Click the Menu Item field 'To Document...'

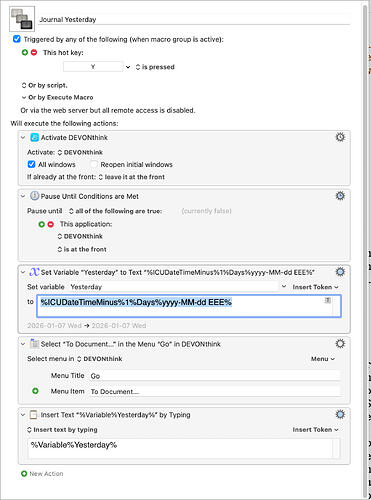pyautogui.click(x=214, y=391)
